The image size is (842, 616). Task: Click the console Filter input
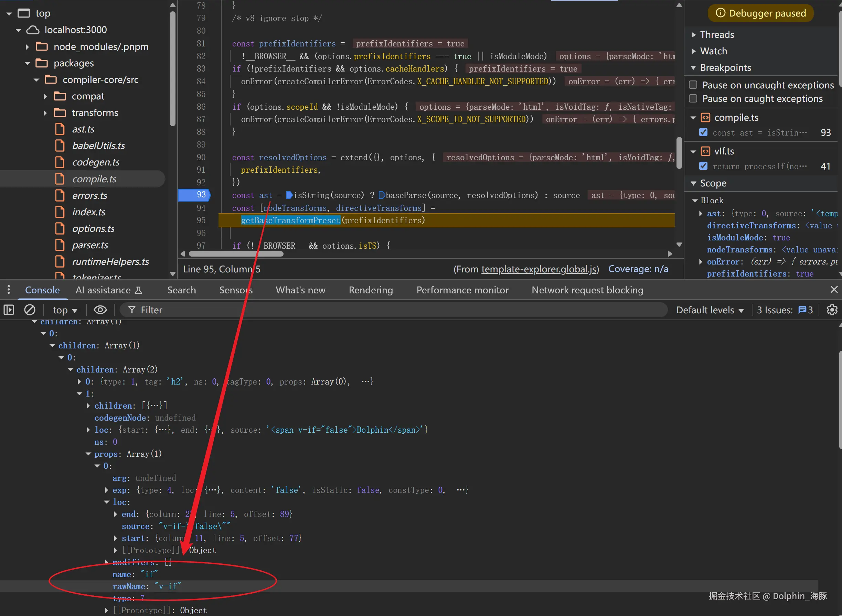pos(394,310)
